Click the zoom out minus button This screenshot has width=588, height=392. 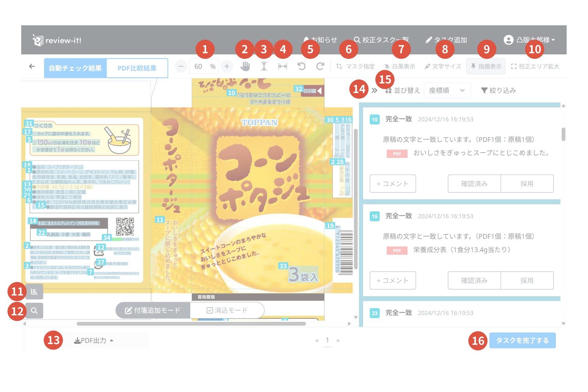[x=181, y=66]
